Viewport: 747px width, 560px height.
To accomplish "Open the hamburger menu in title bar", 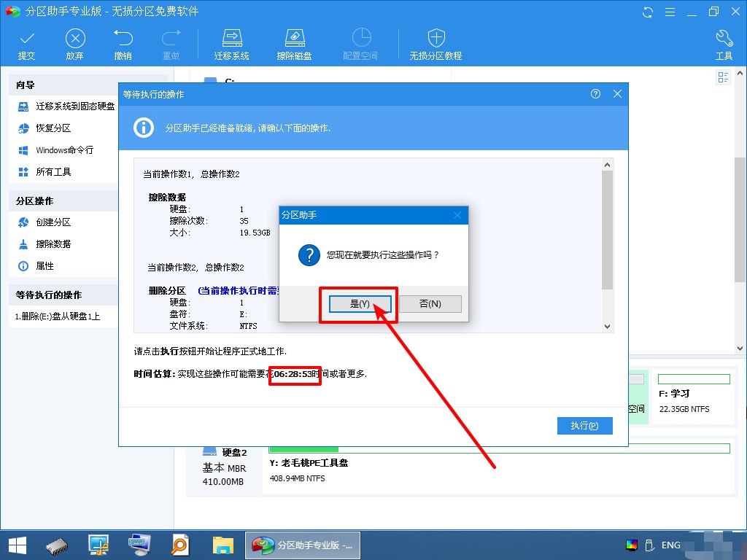I will point(670,12).
